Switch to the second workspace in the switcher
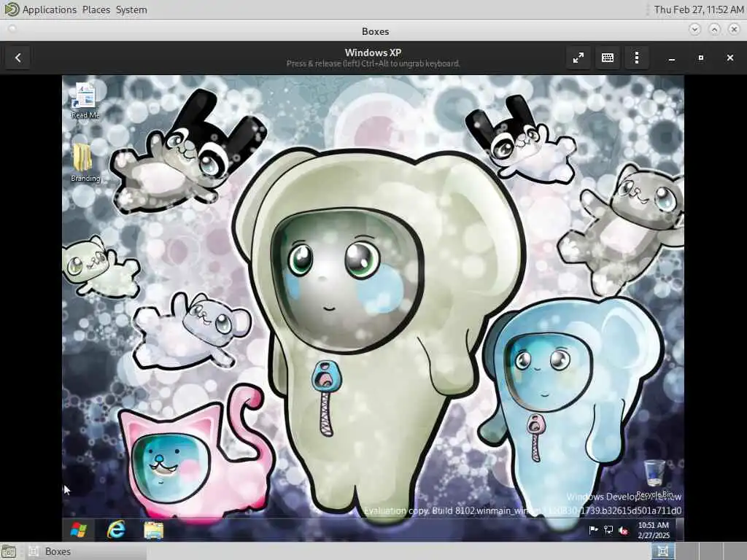The width and height of the screenshot is (747, 560). click(x=687, y=551)
